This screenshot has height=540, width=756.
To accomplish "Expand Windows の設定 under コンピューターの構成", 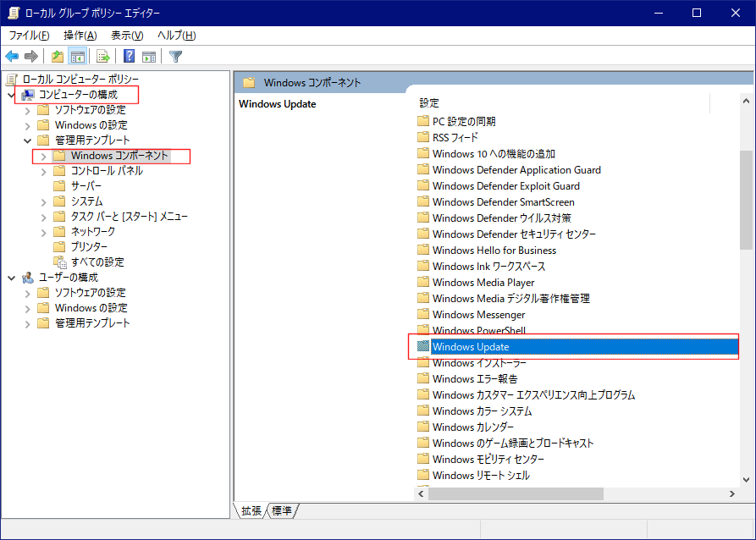I will pos(27,126).
